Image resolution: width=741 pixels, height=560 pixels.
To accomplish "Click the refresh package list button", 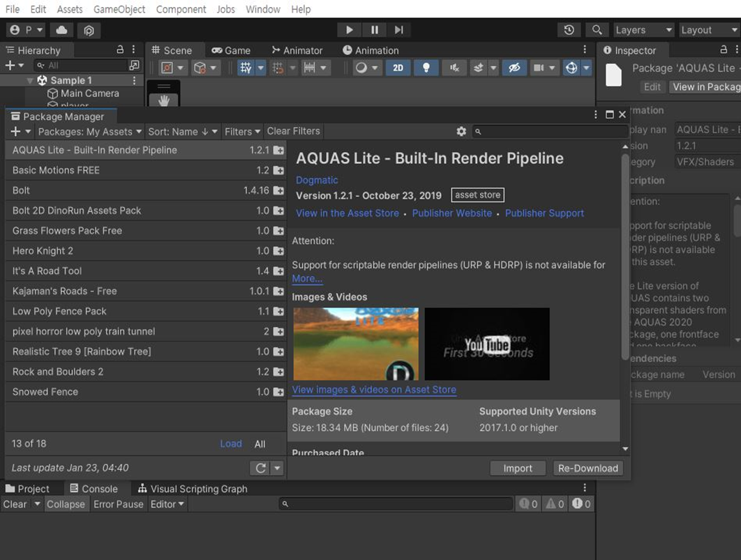I will pos(260,468).
